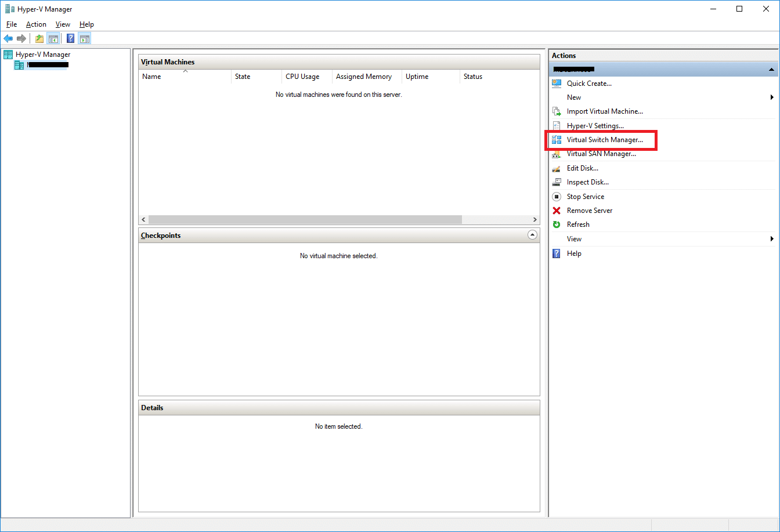Click the Quick Create icon in Actions
The height and width of the screenshot is (532, 780).
click(557, 84)
